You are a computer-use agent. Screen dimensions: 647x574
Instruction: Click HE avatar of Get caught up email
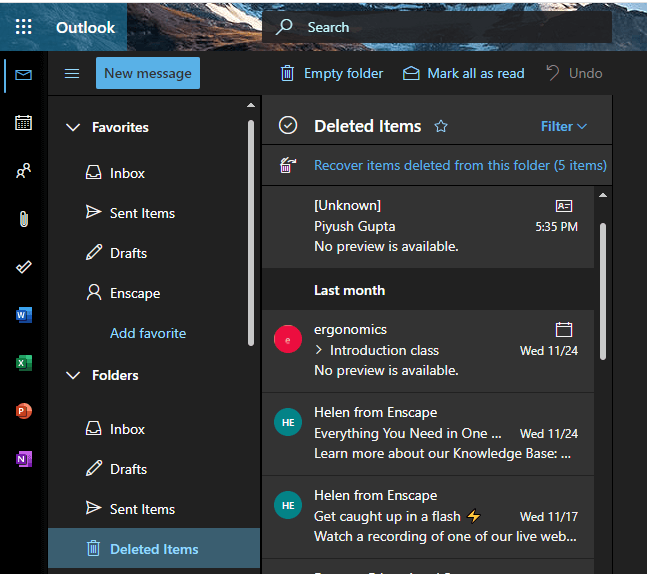pyautogui.click(x=288, y=505)
